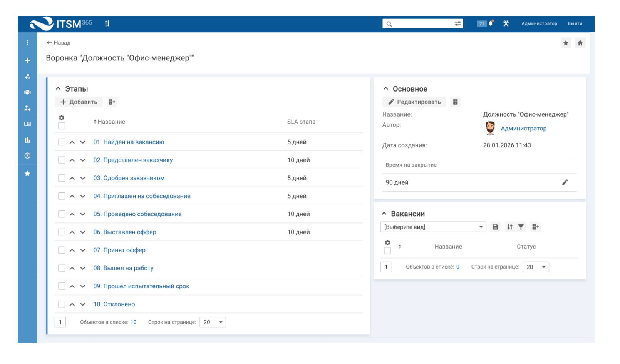Viewport: 620px width, 364px height.
Task: Open the [Выберите вид] dropdown
Action: pos(433,227)
